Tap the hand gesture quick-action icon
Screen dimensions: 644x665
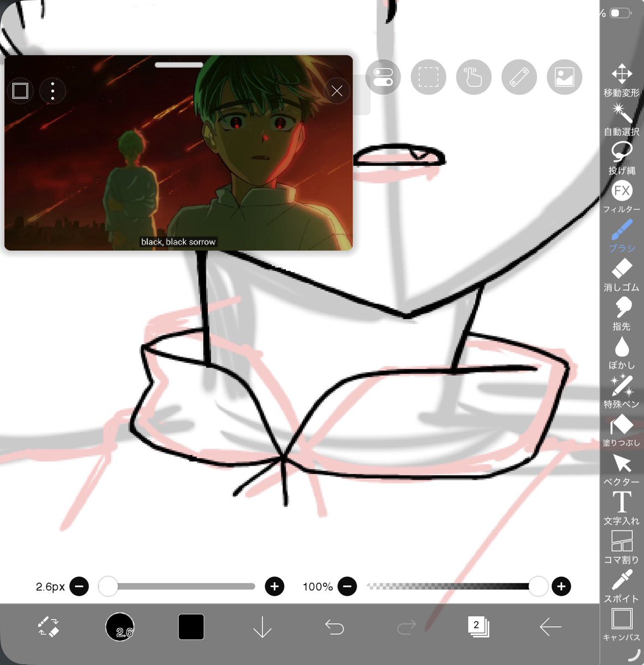(x=473, y=77)
